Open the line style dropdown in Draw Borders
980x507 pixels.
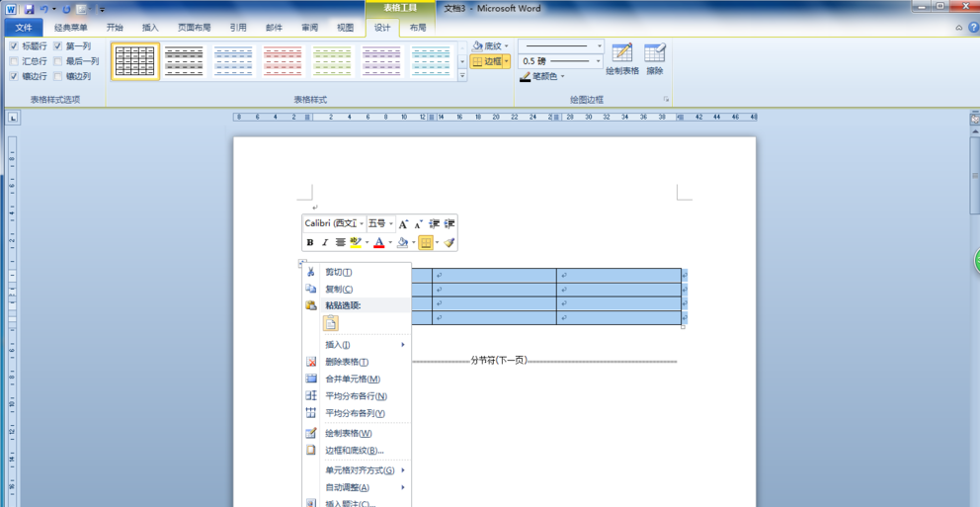600,45
